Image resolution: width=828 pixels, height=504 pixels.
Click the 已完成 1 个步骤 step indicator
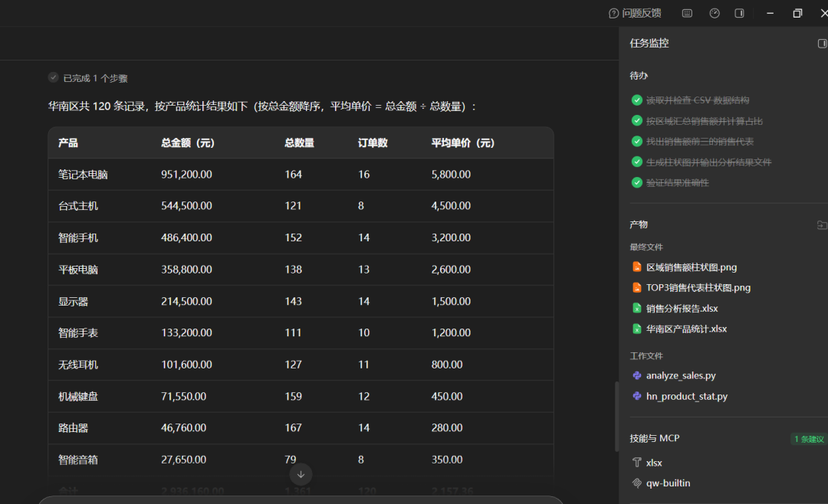[x=88, y=78]
